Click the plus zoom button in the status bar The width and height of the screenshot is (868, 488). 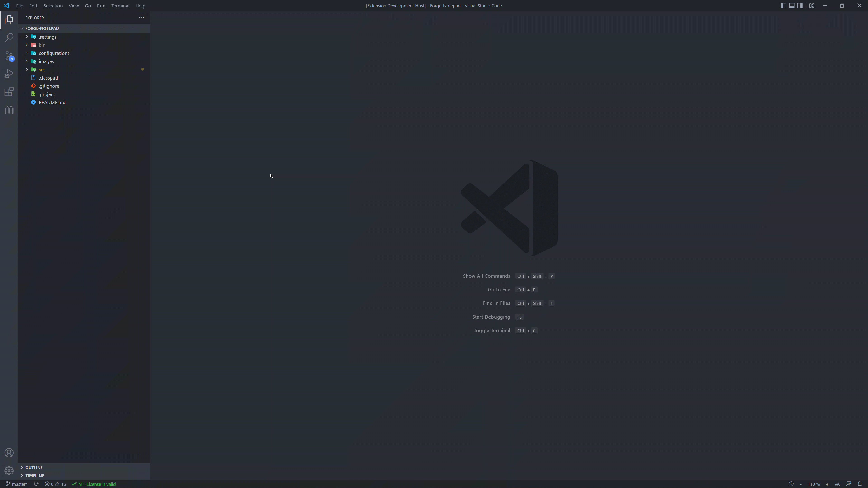click(827, 484)
